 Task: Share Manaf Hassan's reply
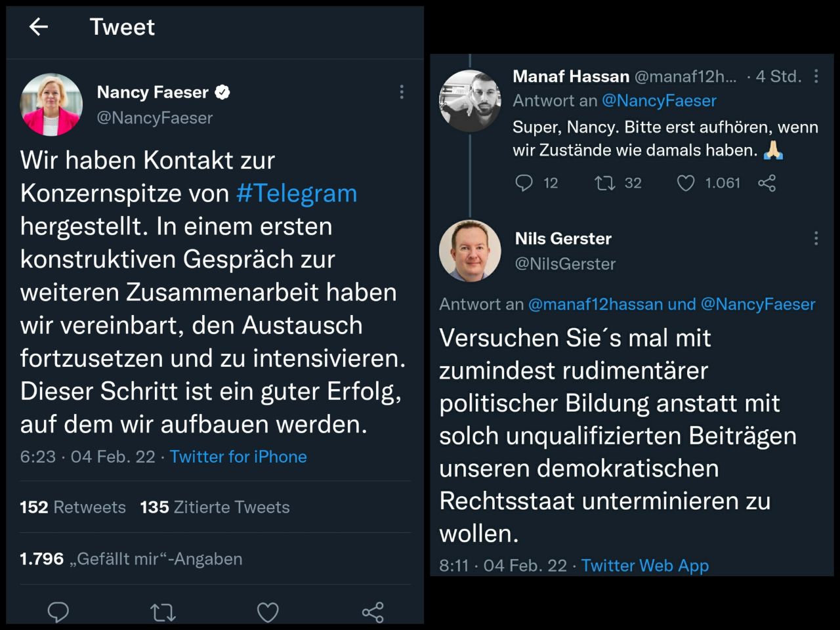pyautogui.click(x=766, y=182)
